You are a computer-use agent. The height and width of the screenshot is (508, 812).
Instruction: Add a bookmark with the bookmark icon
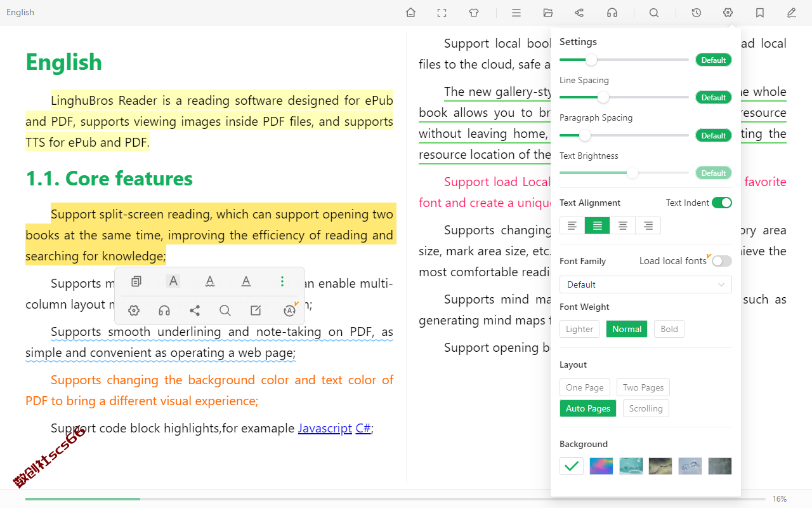759,13
